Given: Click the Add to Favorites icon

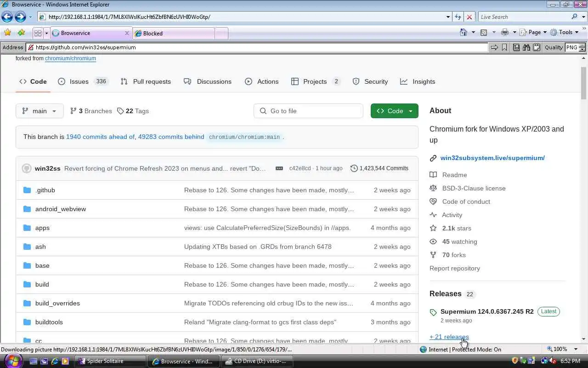Looking at the screenshot, I should [21, 33].
